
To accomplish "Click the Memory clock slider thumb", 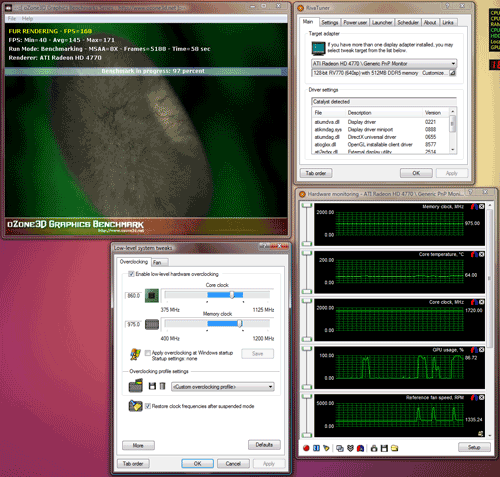I will pyautogui.click(x=239, y=323).
